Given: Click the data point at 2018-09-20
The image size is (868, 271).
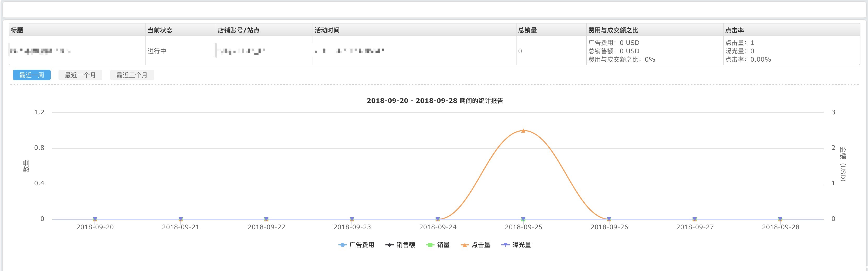Looking at the screenshot, I should click(95, 219).
